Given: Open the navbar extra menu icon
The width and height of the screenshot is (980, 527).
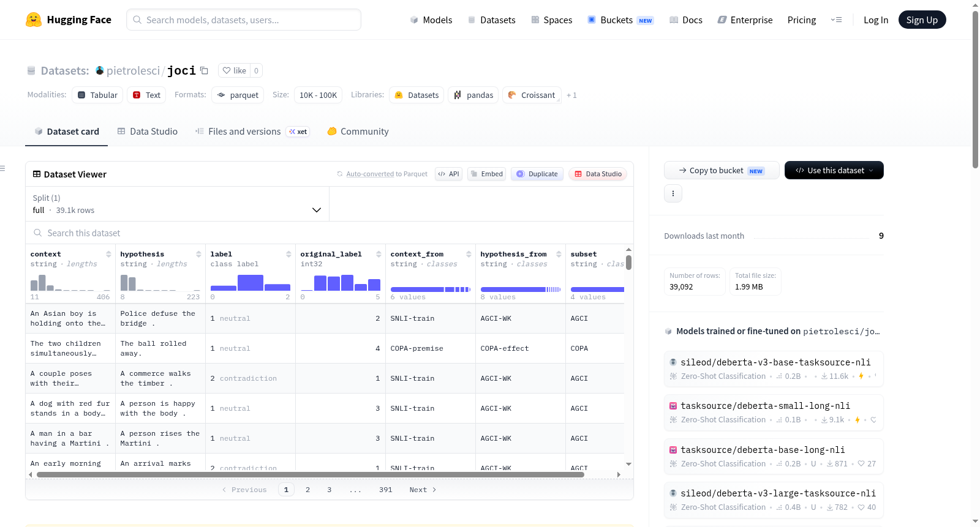Looking at the screenshot, I should [836, 20].
